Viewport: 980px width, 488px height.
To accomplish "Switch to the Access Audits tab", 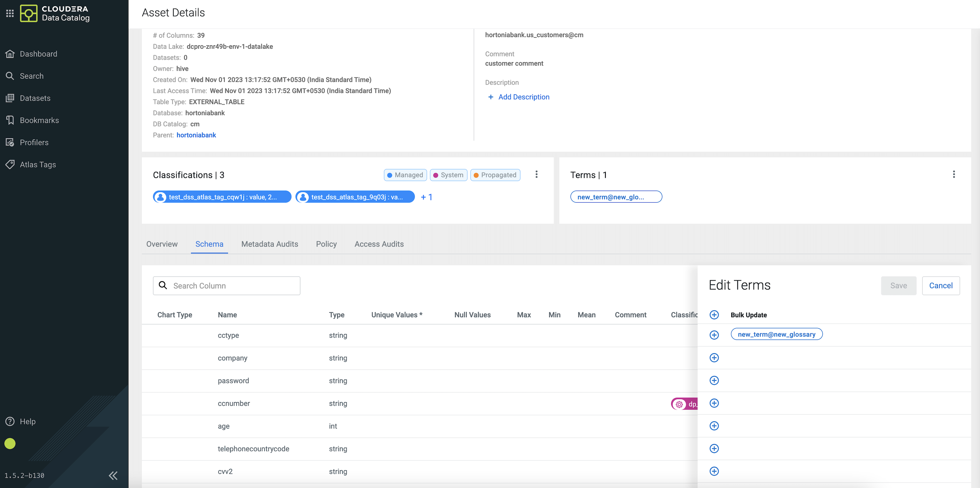I will click(x=379, y=244).
